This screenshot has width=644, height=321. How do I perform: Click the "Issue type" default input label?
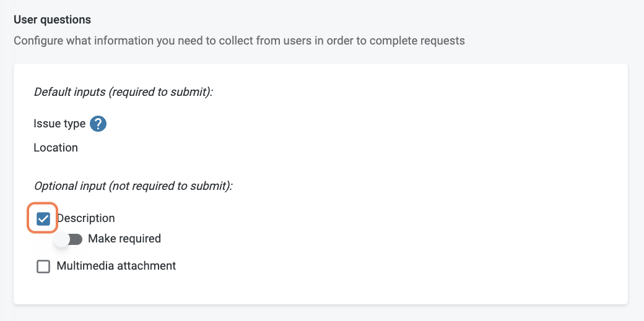[59, 123]
